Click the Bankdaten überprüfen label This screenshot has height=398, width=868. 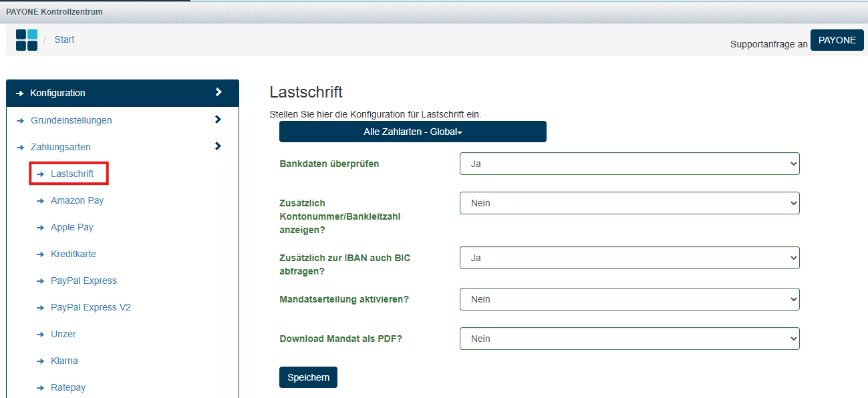(x=329, y=164)
